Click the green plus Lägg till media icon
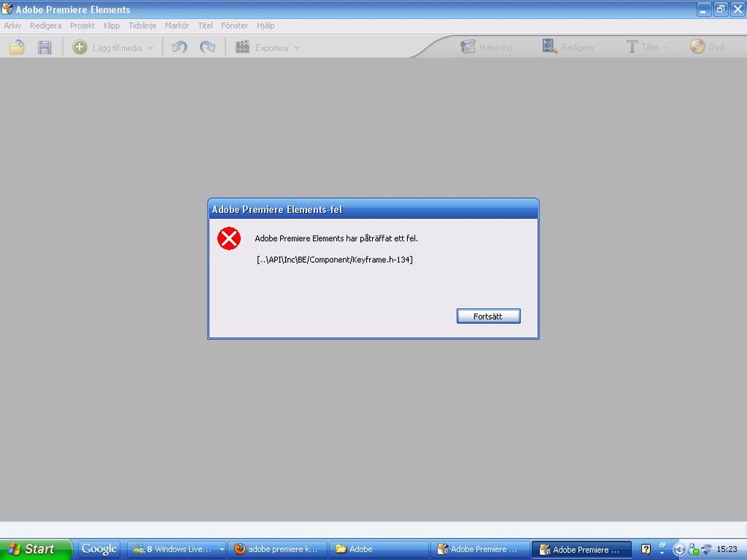 click(79, 47)
